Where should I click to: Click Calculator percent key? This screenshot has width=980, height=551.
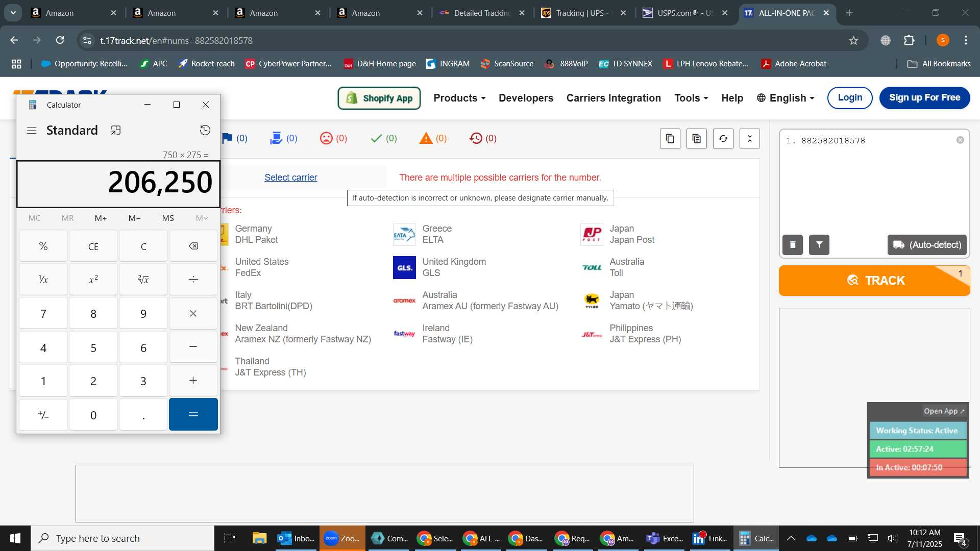coord(43,246)
